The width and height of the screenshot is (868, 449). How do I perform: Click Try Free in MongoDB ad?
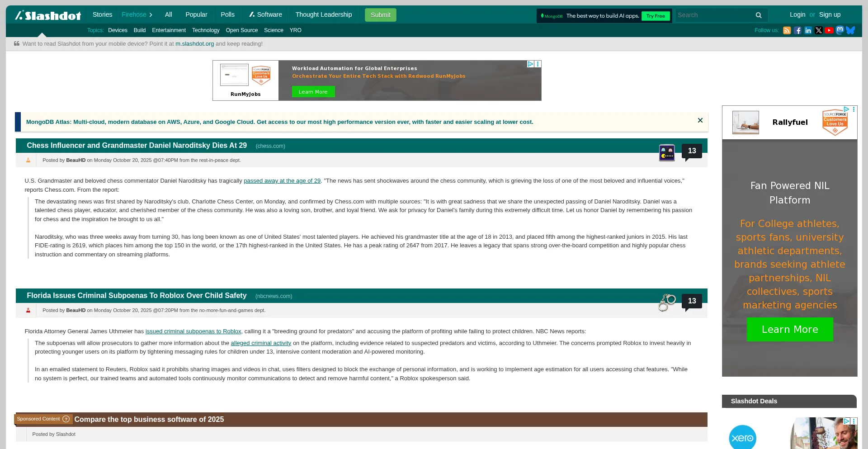click(656, 16)
